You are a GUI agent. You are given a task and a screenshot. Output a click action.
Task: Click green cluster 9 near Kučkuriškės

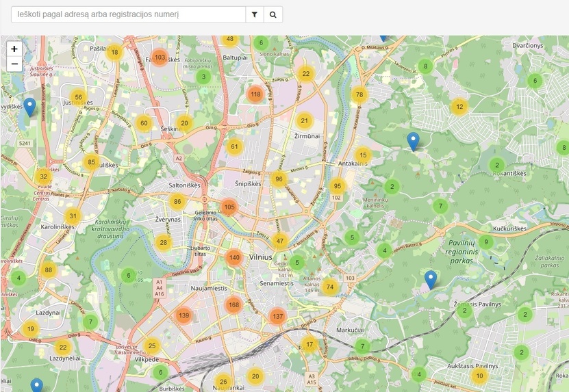(485, 242)
